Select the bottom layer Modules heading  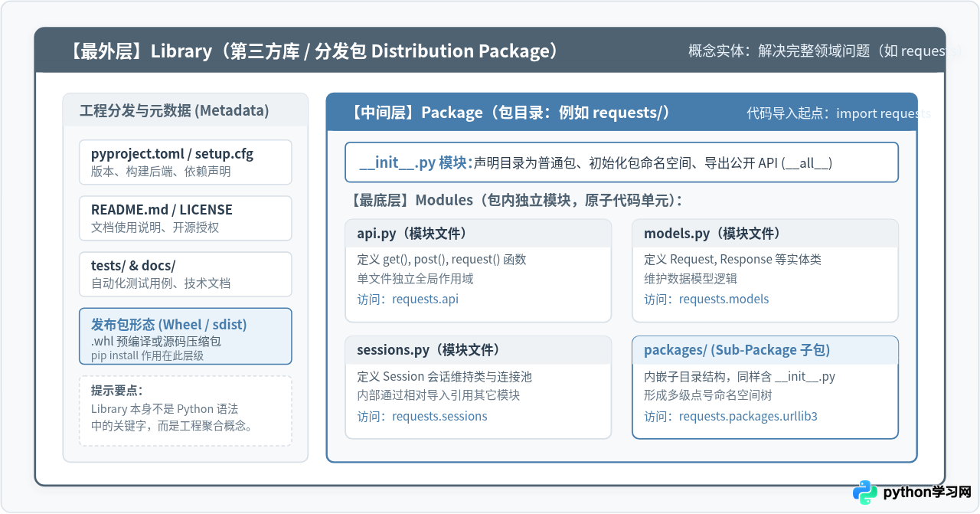click(x=514, y=201)
